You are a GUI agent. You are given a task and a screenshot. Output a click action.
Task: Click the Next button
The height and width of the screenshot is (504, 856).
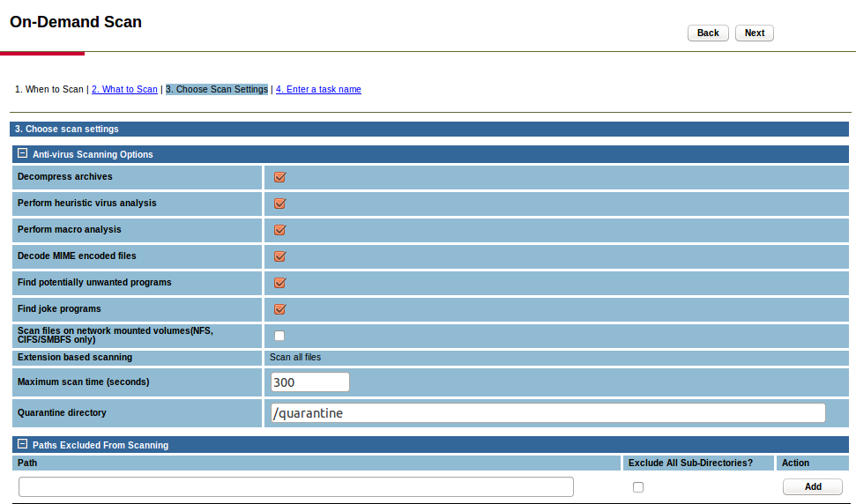point(754,33)
